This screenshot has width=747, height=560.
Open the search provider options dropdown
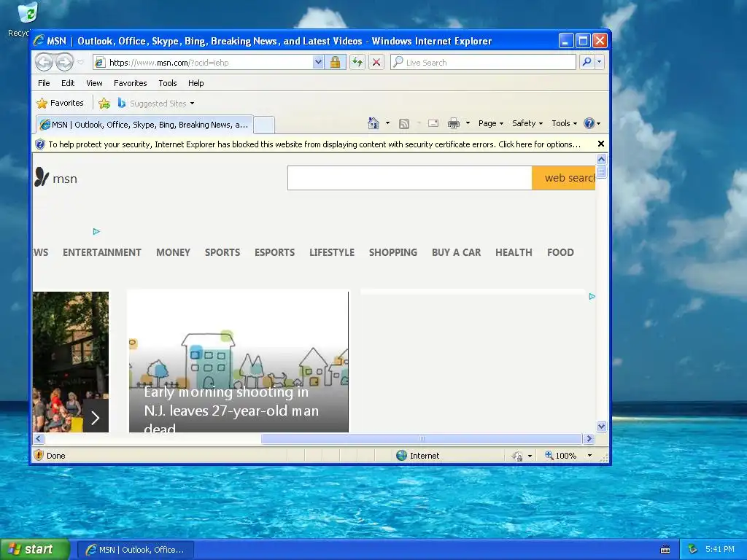pyautogui.click(x=600, y=62)
